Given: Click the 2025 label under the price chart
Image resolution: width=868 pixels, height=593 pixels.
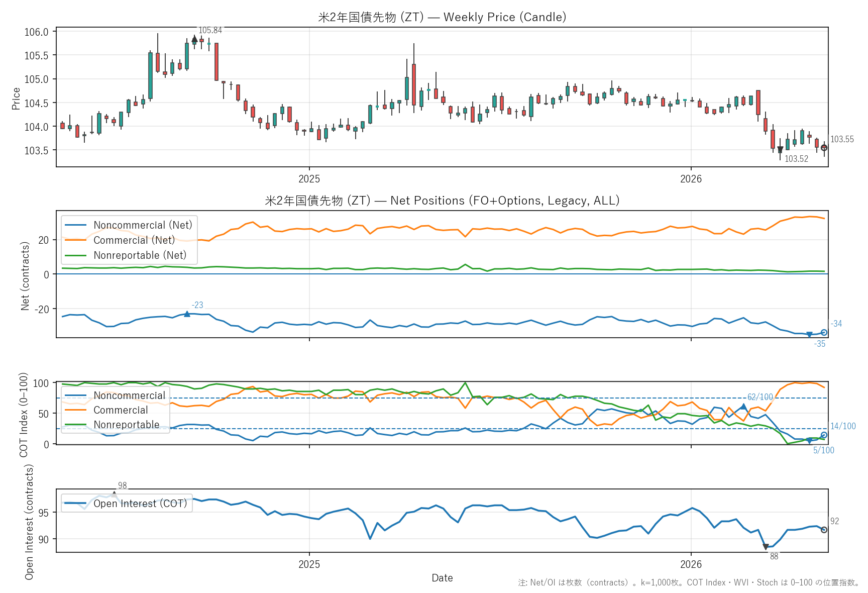Looking at the screenshot, I should [x=309, y=179].
